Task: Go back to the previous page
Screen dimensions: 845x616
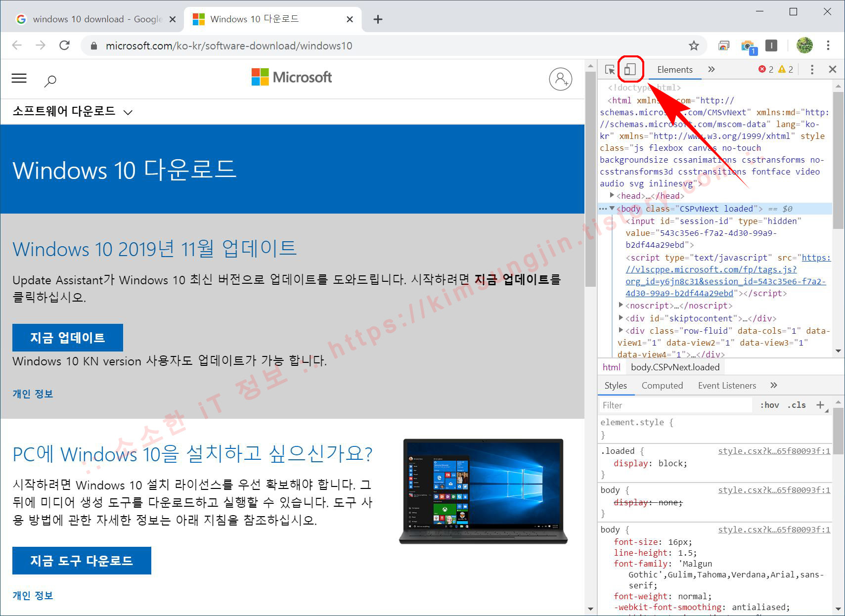Action: click(17, 45)
